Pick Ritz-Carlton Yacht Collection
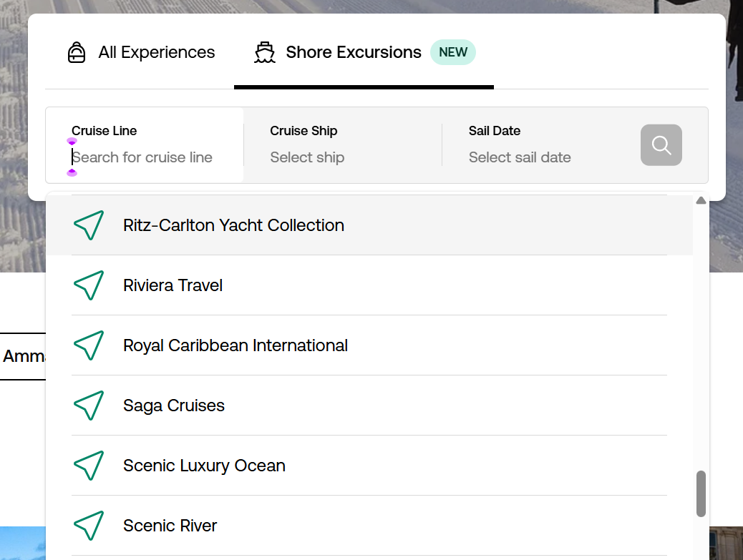 point(233,225)
